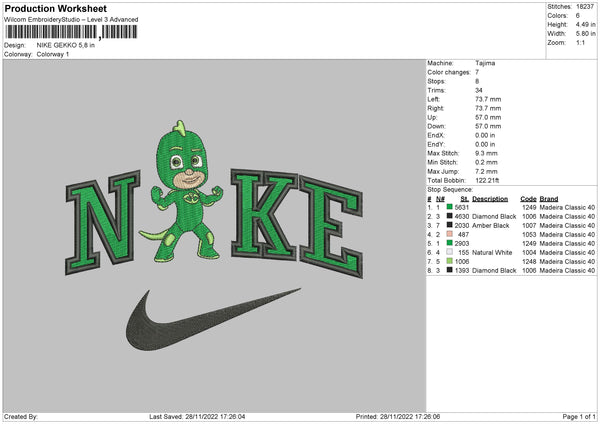Click the peach swatch beside stitch count 487
This screenshot has height=424, width=600.
[450, 234]
